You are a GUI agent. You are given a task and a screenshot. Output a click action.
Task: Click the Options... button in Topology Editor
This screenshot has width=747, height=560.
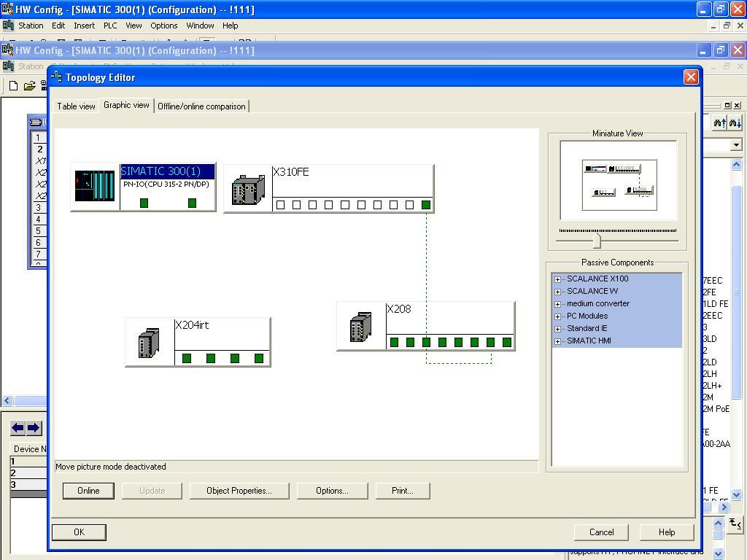point(332,491)
